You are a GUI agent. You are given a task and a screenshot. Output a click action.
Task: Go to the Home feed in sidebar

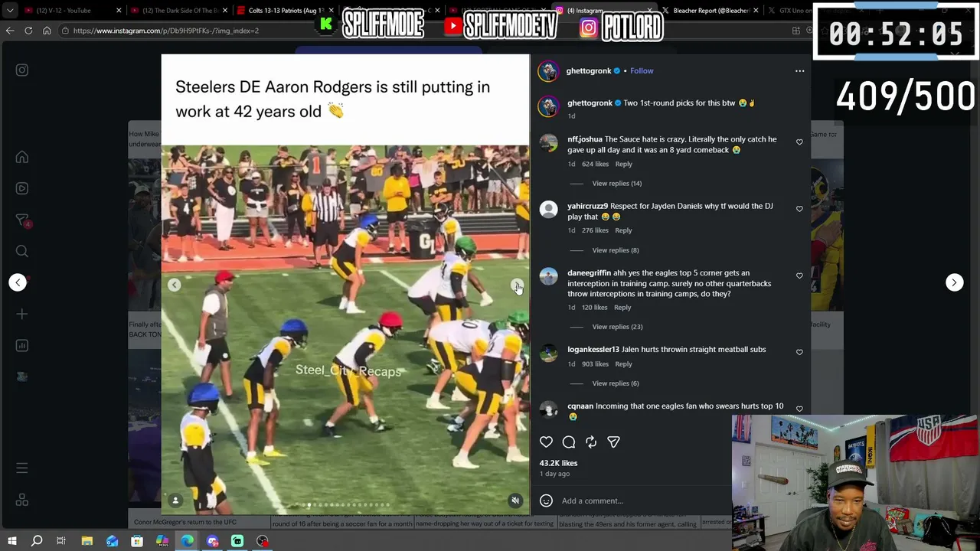click(22, 158)
